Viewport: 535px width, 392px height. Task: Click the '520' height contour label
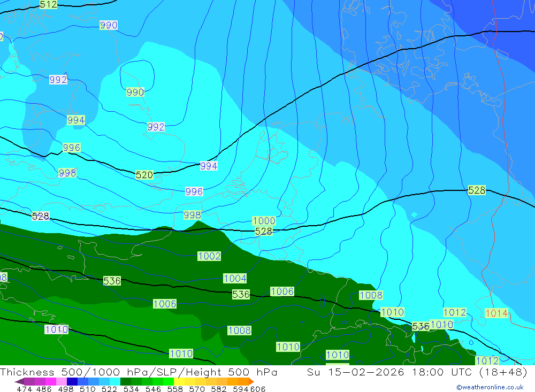coord(144,175)
